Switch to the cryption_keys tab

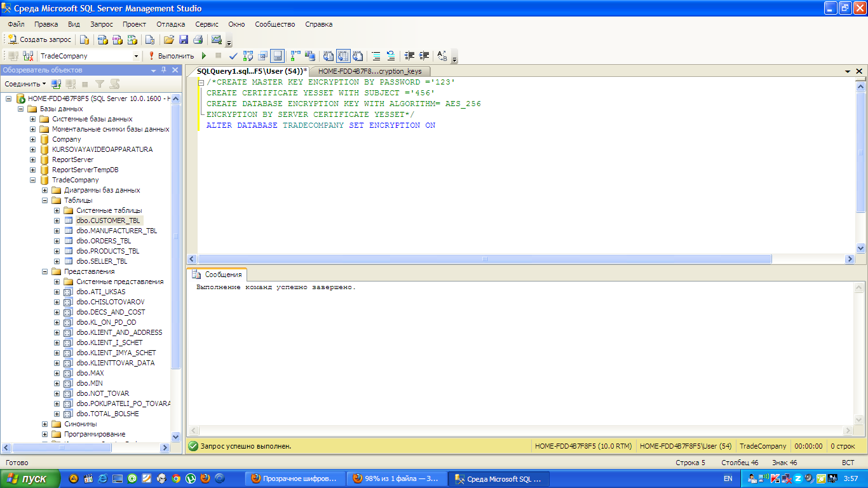click(x=370, y=71)
